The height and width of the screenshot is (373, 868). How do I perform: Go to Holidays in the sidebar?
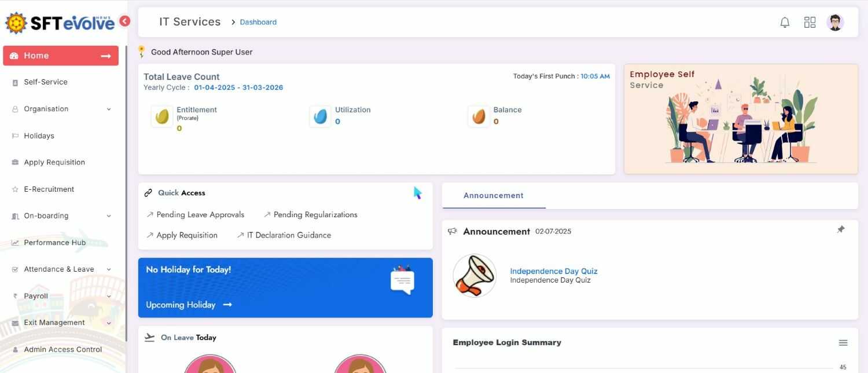pos(62,136)
